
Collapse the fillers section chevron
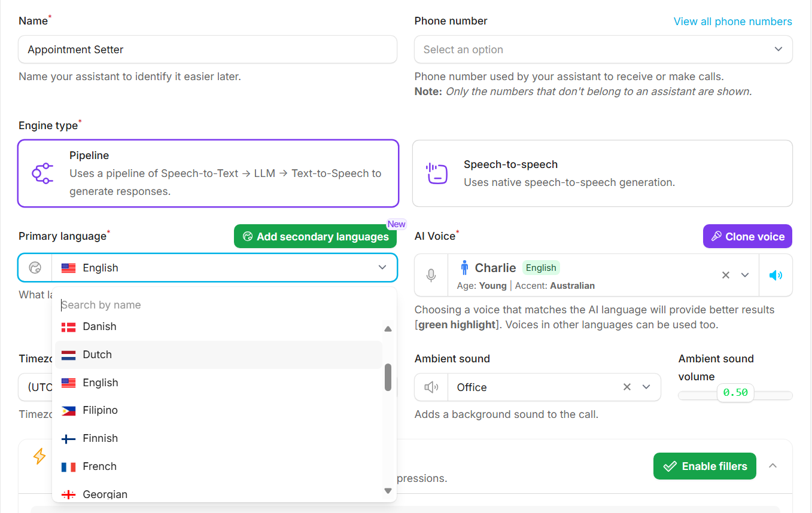[773, 466]
